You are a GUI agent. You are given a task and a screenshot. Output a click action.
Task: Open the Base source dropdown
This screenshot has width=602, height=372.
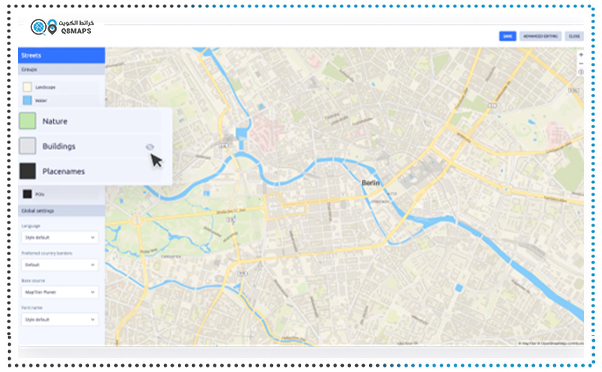[x=60, y=292]
